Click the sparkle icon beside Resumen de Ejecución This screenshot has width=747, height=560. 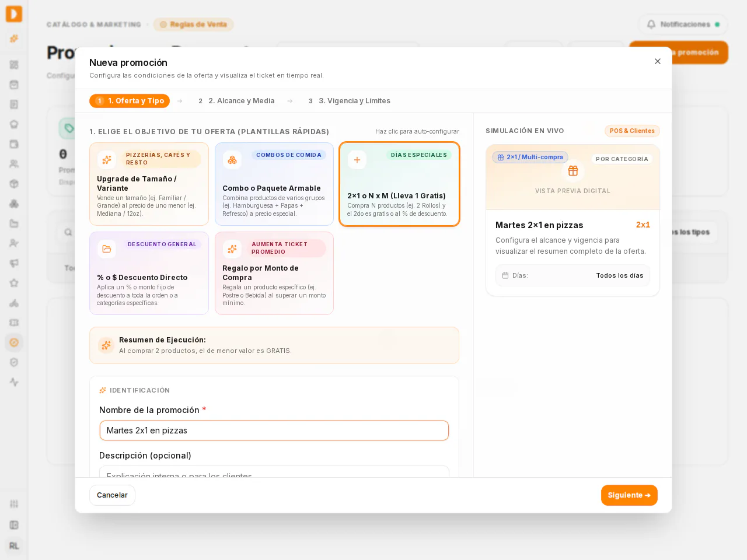(106, 345)
